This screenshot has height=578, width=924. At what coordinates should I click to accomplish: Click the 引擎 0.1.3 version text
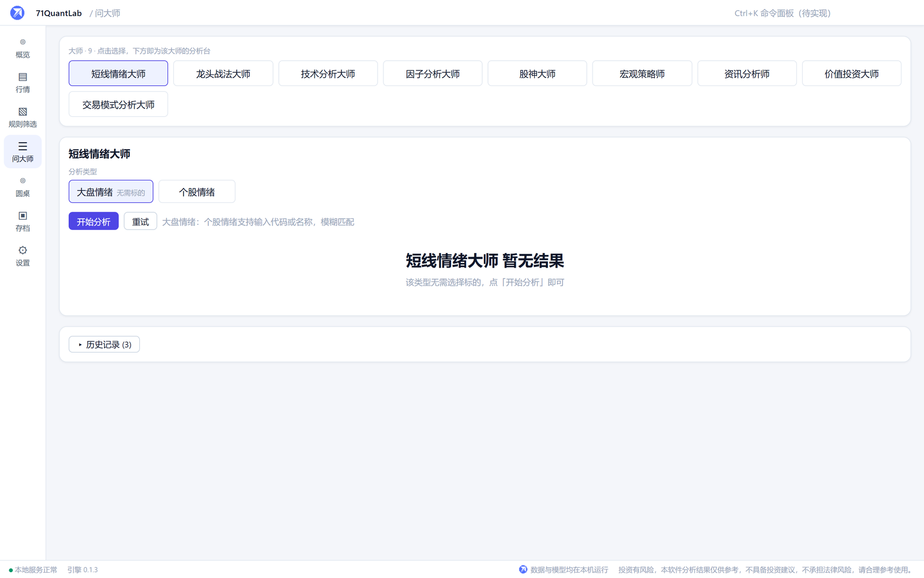coord(83,570)
